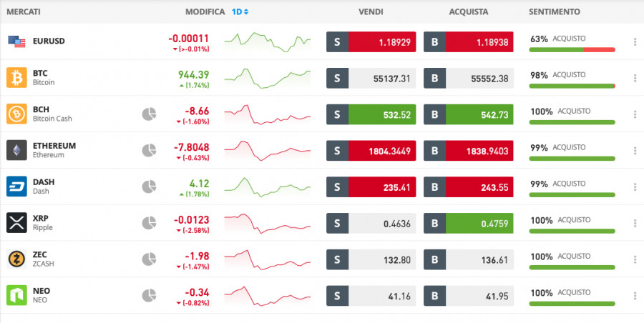Click pie chart icon in XRP row
Screen dimensions: 644x323
(149, 222)
